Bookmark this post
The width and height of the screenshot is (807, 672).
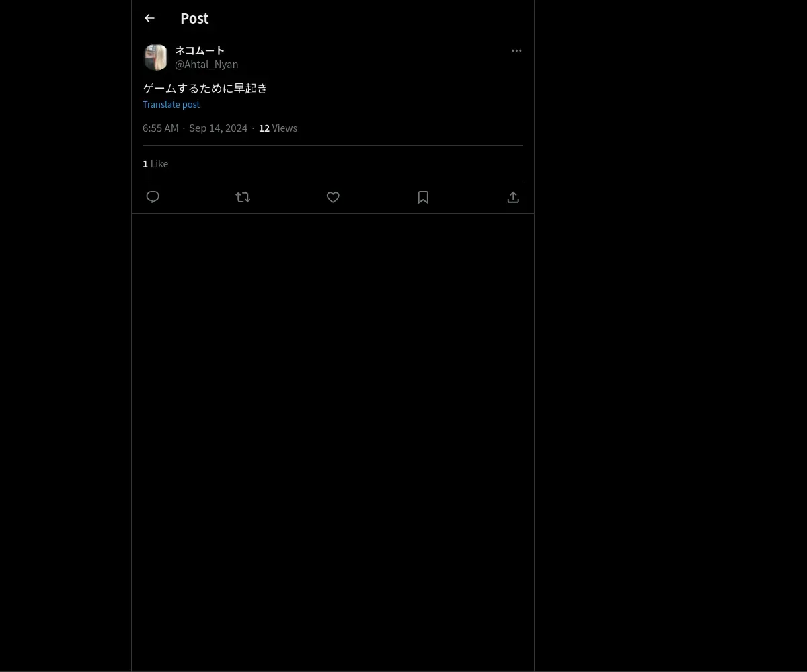tap(423, 197)
